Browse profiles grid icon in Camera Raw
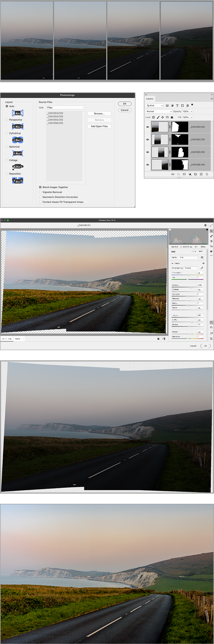This screenshot has height=644, width=214. (202, 257)
